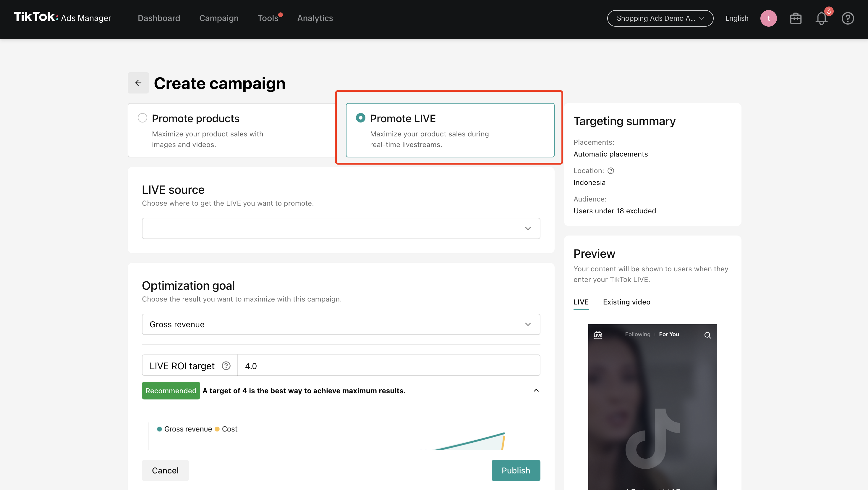Image resolution: width=868 pixels, height=490 pixels.
Task: Click the Location info icon
Action: [x=610, y=171]
